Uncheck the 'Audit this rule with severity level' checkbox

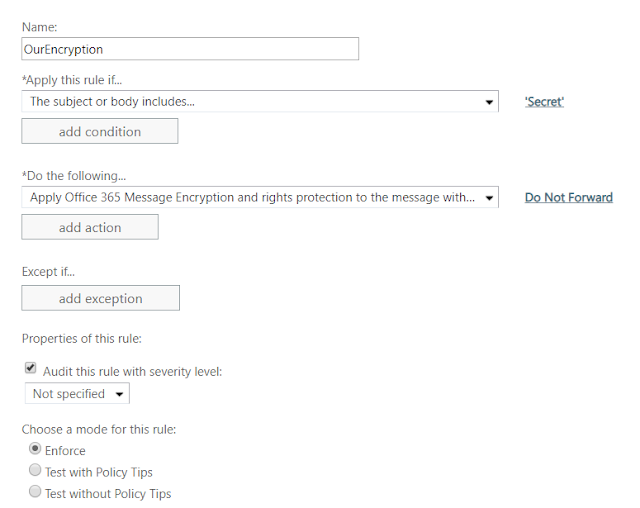[x=31, y=368]
